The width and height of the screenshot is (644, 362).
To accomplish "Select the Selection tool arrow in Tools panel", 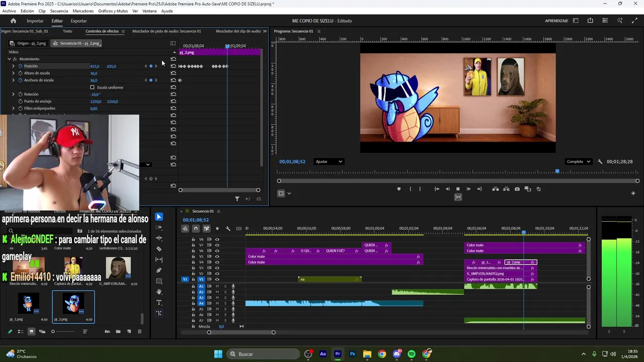I will (x=159, y=217).
